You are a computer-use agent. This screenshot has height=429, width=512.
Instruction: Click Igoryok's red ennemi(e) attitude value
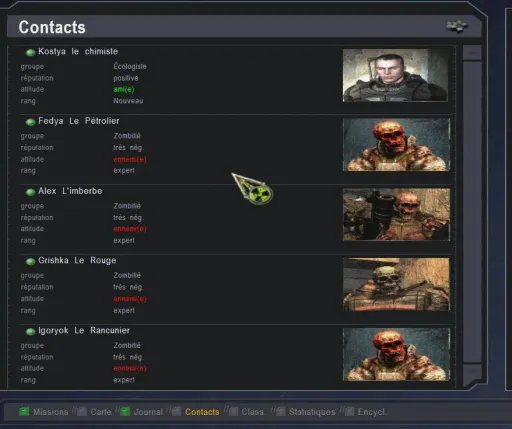pos(130,368)
